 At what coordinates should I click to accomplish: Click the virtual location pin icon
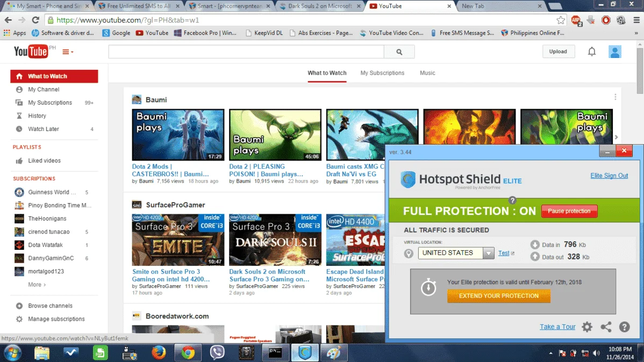pos(408,253)
